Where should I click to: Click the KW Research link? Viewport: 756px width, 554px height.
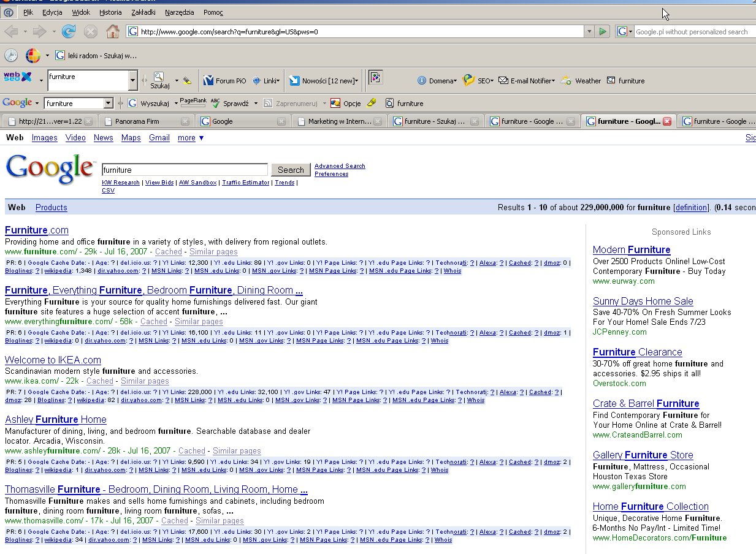pos(121,183)
